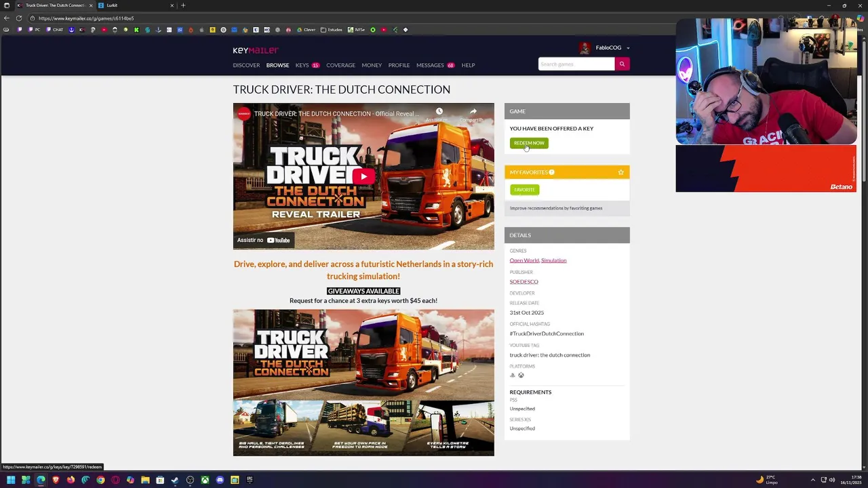Image resolution: width=868 pixels, height=488 pixels.
Task: Open Brave browser from taskbar
Action: coord(56,480)
